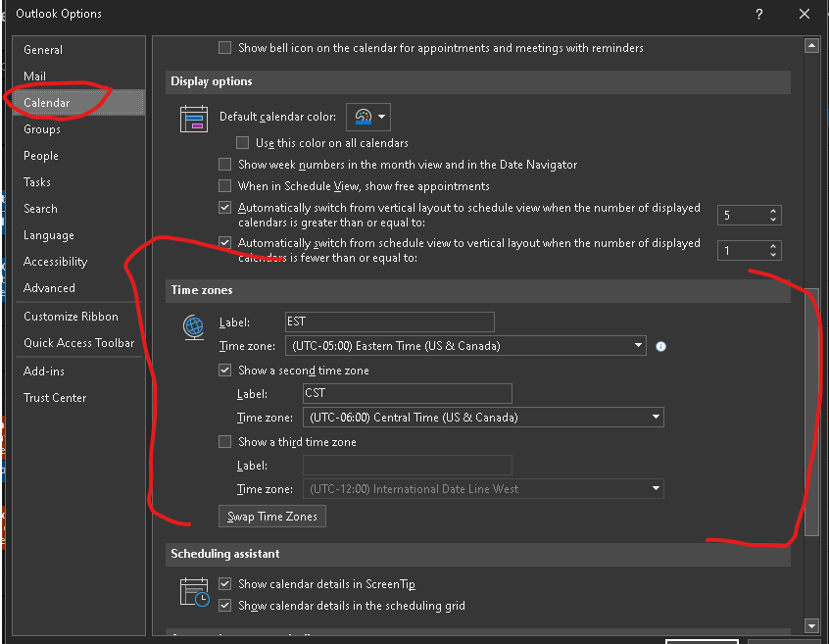Click the scrollbar down arrow
The width and height of the screenshot is (829, 644).
click(x=811, y=626)
